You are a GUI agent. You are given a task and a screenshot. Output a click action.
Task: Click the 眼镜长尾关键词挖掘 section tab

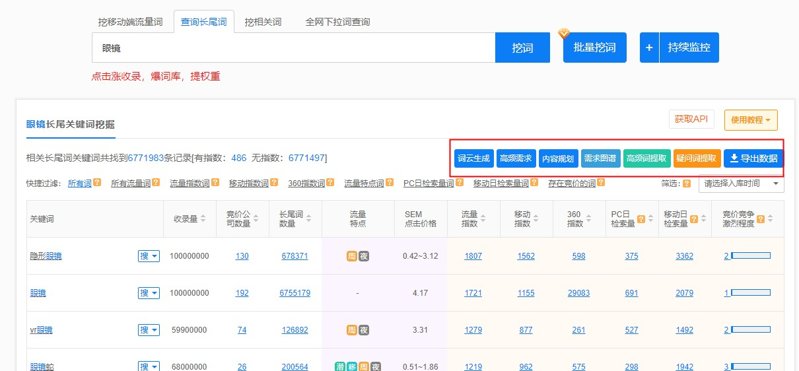tap(71, 124)
